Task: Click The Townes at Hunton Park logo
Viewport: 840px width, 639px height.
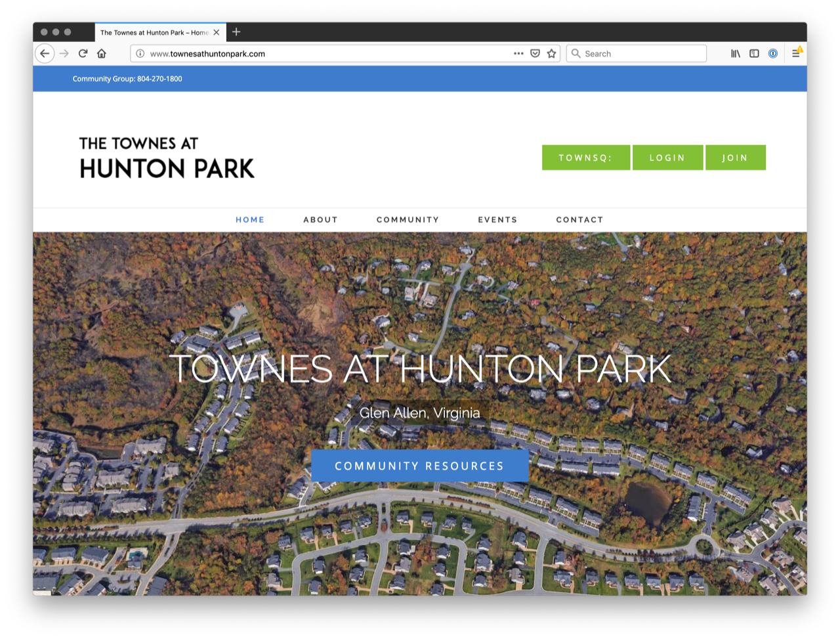Action: click(x=167, y=158)
